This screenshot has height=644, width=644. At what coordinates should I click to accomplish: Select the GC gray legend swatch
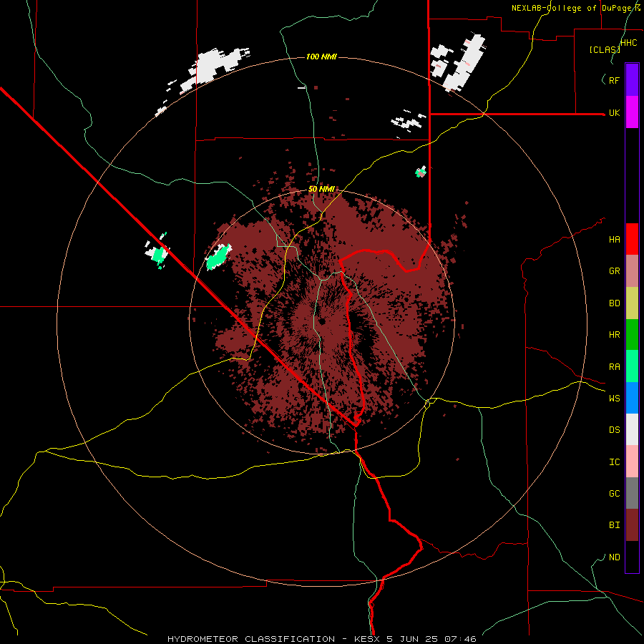(632, 493)
